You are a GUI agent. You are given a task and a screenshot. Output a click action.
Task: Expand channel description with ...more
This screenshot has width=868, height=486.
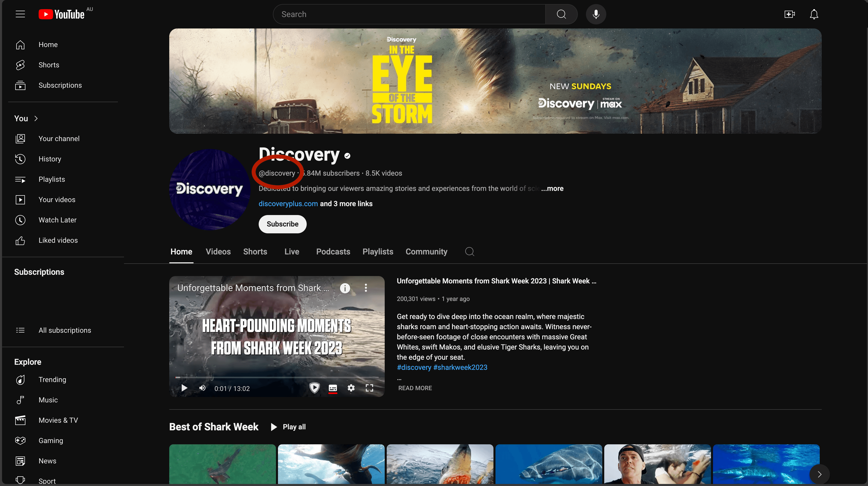coord(552,188)
